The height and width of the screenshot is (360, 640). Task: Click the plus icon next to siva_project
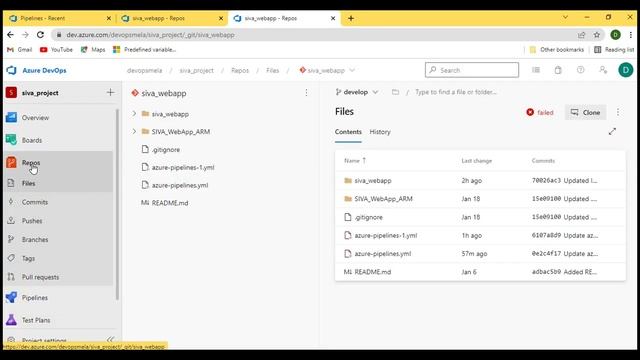[111, 92]
